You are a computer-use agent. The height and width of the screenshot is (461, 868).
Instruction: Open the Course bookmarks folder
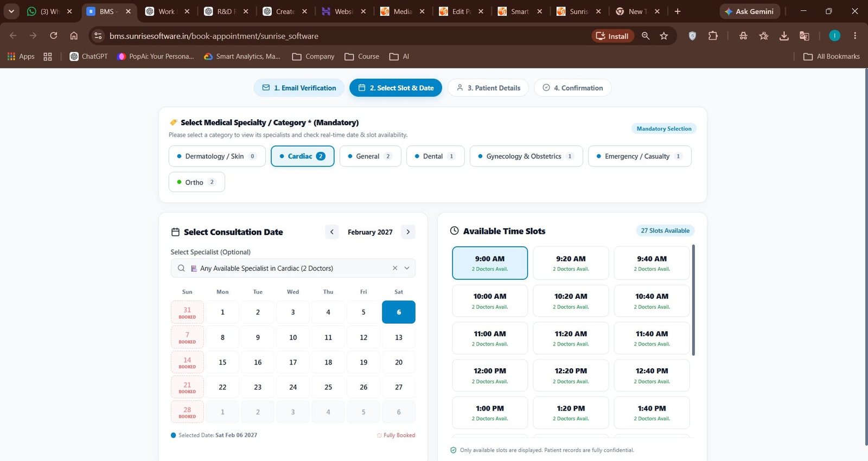click(x=362, y=56)
